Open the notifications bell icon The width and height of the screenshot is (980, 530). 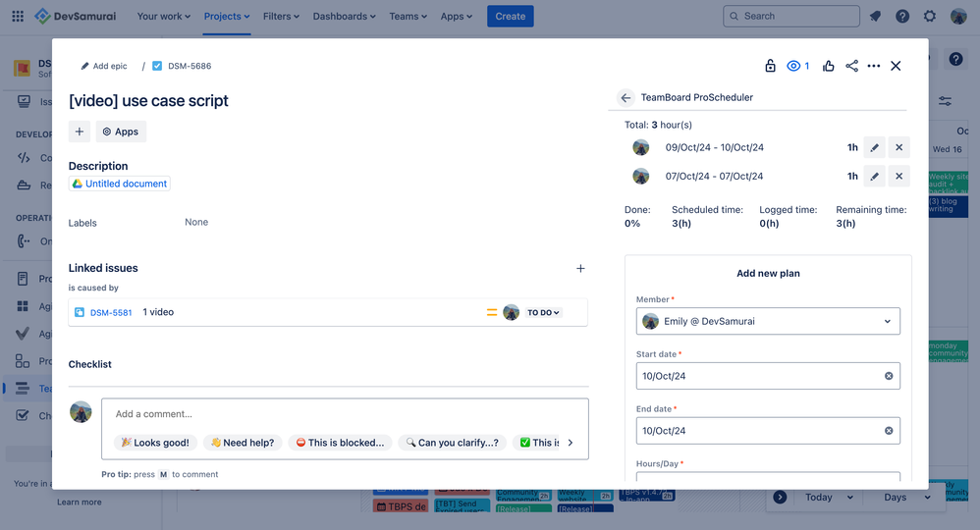coord(875,17)
